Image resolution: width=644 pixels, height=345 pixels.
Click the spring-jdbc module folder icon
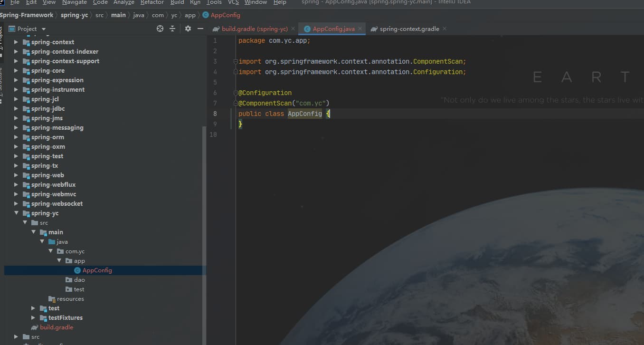click(x=26, y=109)
